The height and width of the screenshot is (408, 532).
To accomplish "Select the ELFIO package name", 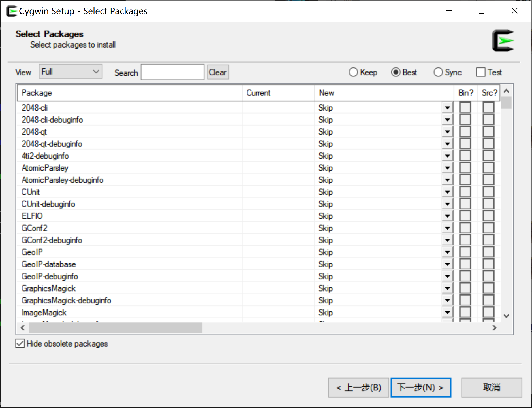I will pyautogui.click(x=32, y=216).
